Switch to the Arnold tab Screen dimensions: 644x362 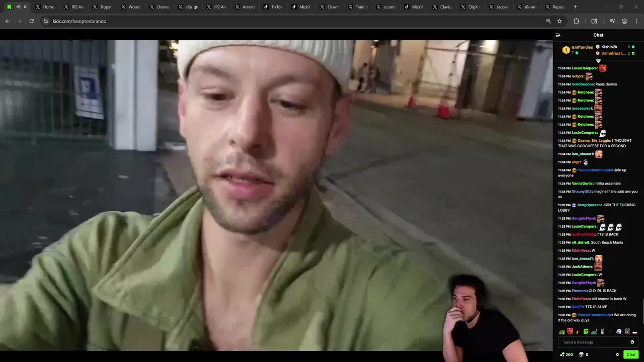coord(245,7)
